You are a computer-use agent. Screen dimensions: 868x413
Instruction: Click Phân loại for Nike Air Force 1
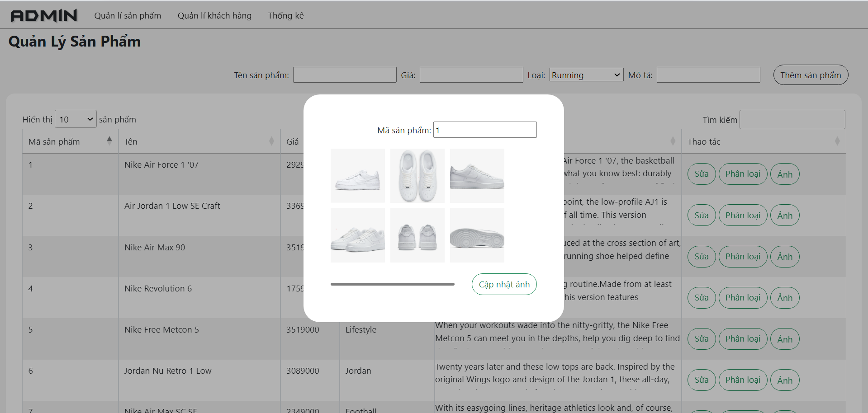click(743, 174)
